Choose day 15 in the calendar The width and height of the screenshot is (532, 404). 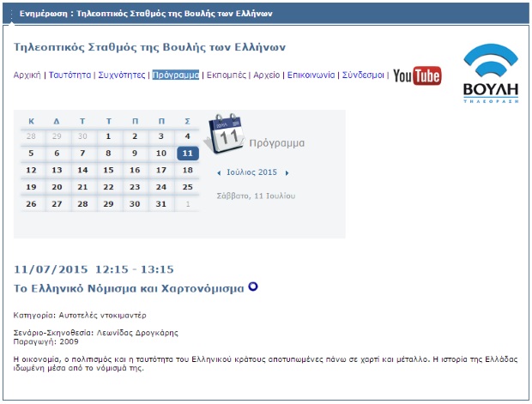pyautogui.click(x=109, y=170)
